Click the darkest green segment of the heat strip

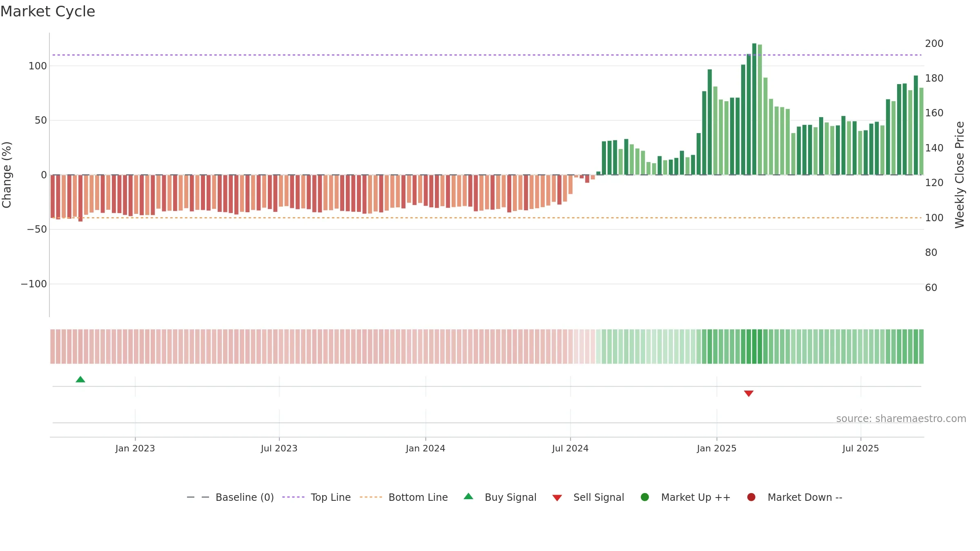[x=754, y=347]
